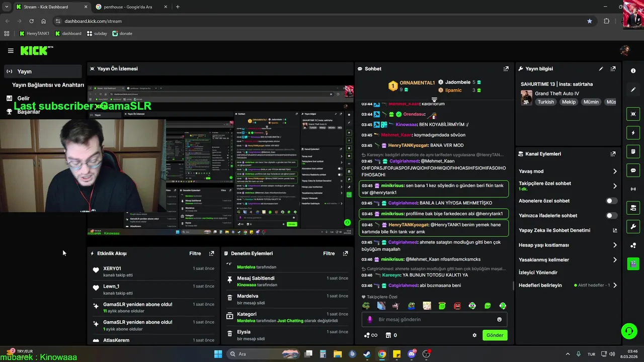644x362 pixels.
Task: Select Yayın in left sidebar
Action: (43, 71)
